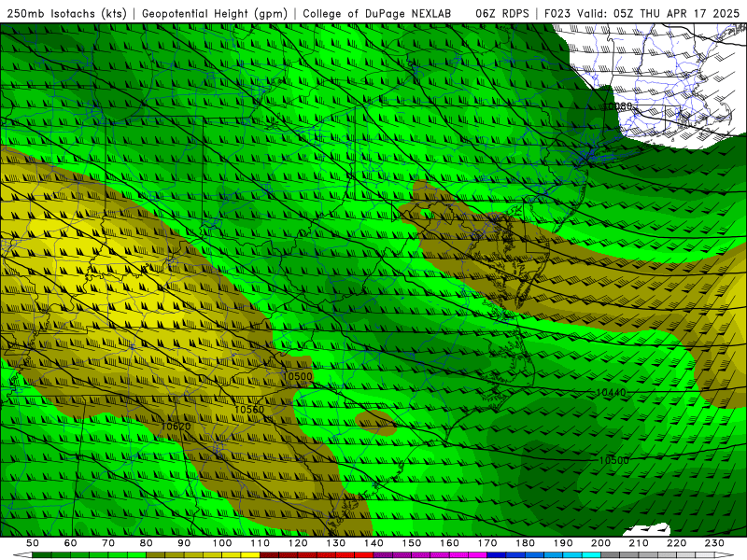Image resolution: width=747 pixels, height=560 pixels.
Task: Click the 100 value on the color scale
Action: pos(222,543)
